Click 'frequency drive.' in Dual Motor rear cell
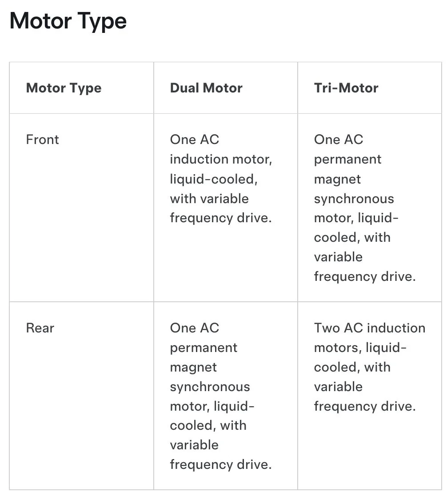Viewport: 447px width, 504px height. [x=221, y=465]
